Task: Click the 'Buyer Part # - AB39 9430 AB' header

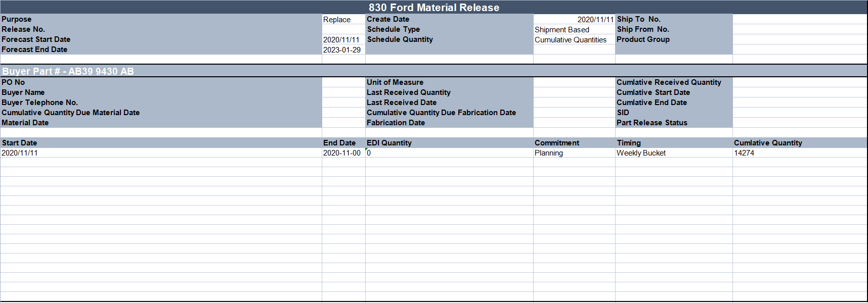Action: tap(434, 71)
